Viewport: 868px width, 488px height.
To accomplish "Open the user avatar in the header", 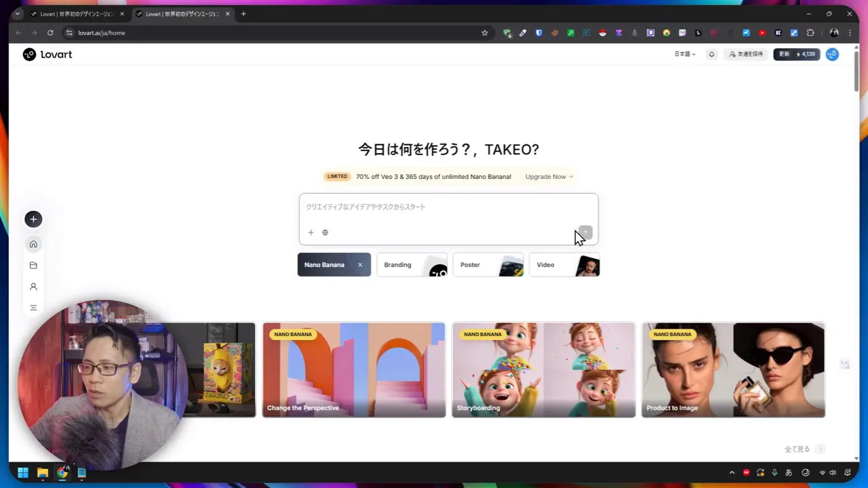I will [832, 54].
